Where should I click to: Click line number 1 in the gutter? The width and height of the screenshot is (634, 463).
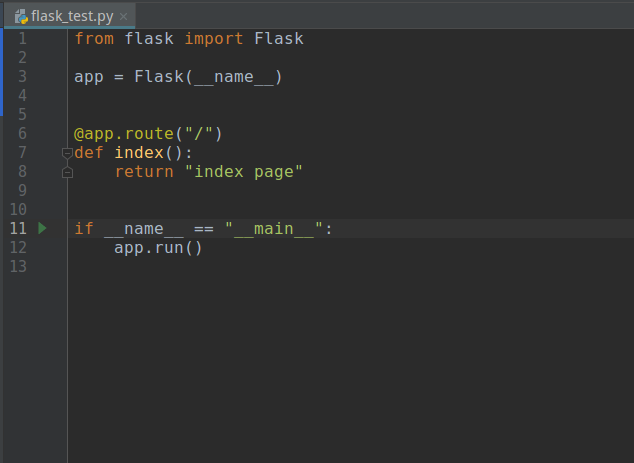pos(23,38)
